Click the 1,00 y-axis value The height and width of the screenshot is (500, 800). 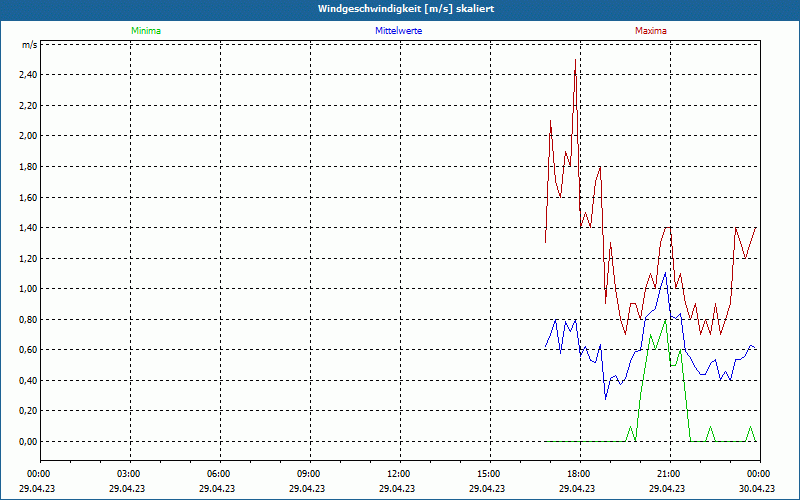tap(28, 289)
